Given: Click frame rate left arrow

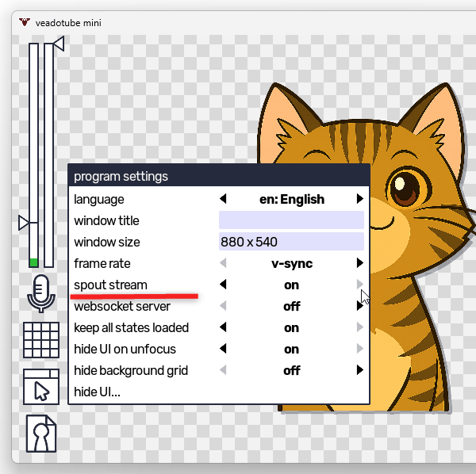Looking at the screenshot, I should point(223,263).
